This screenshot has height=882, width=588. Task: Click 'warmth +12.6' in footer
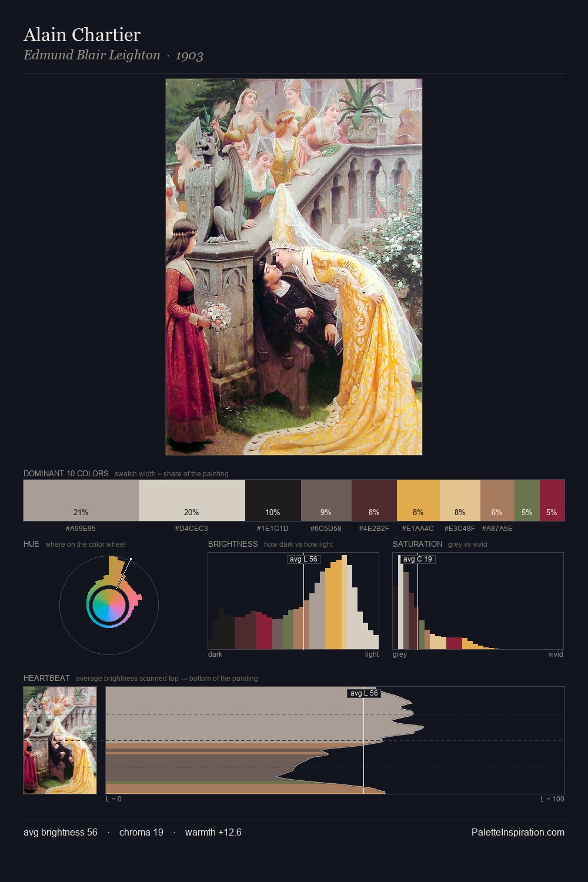213,832
